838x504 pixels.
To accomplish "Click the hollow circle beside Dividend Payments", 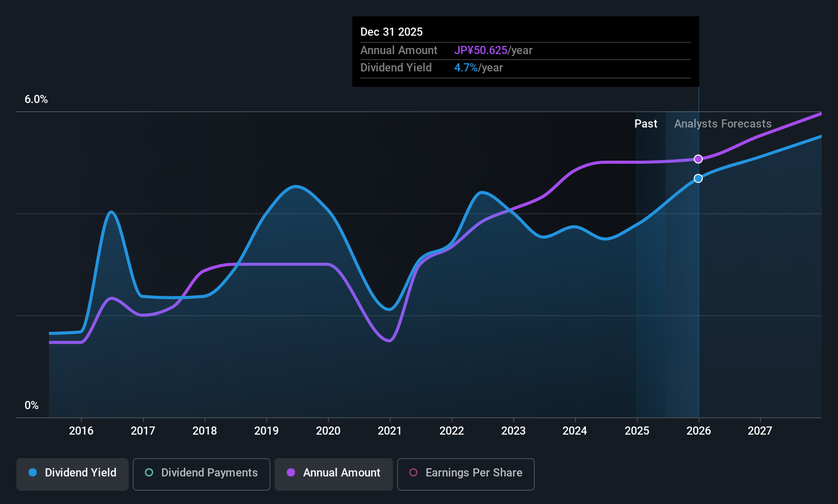I will pos(149,473).
